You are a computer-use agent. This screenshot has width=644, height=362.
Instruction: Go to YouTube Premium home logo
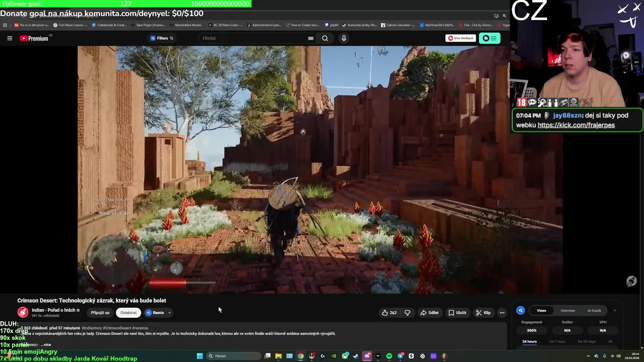click(34, 38)
